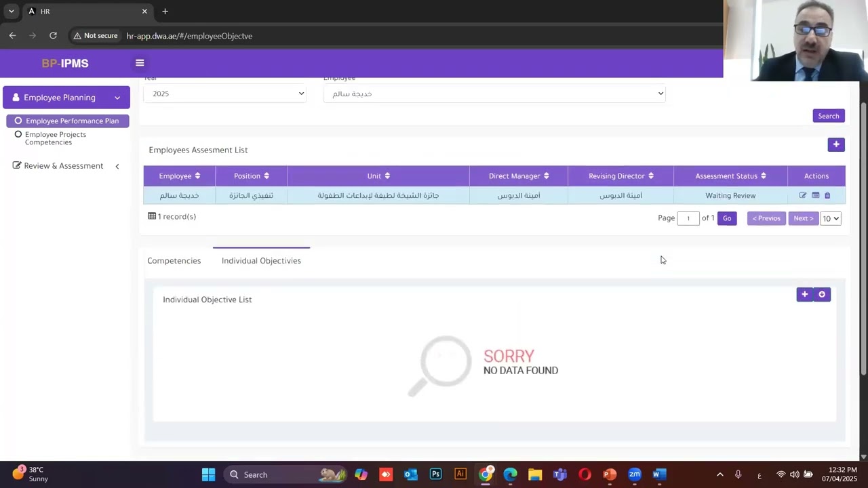Click the Go page button
Image resolution: width=868 pixels, height=488 pixels.
point(727,218)
